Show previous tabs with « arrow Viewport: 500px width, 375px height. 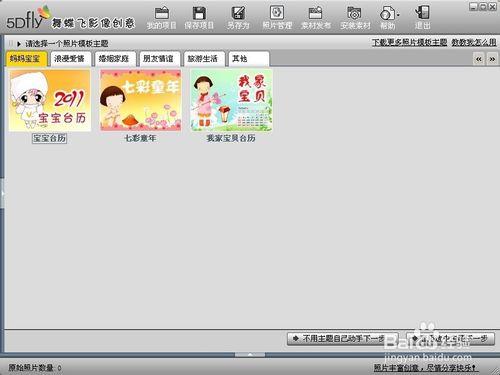[x=479, y=59]
